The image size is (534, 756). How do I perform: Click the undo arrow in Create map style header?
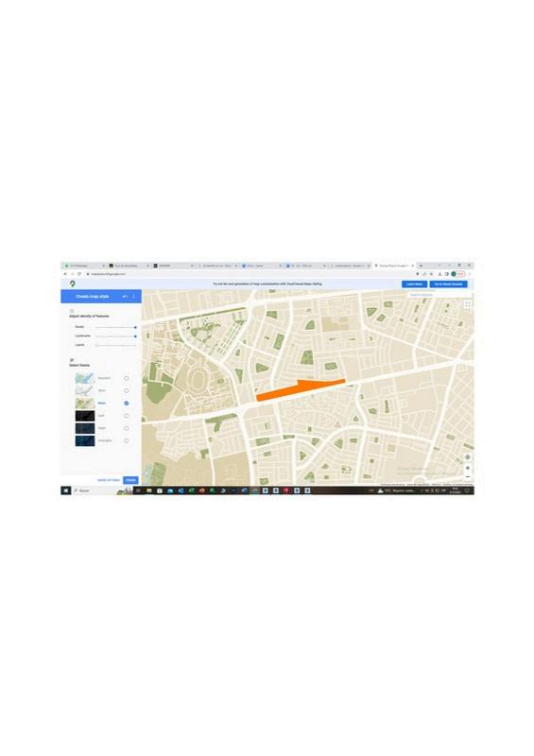pos(125,297)
